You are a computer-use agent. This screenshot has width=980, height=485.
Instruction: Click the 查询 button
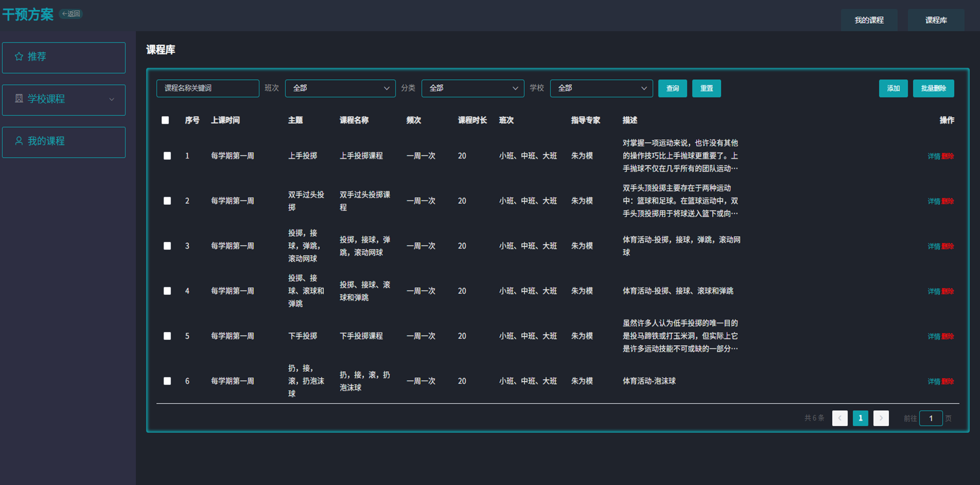tap(673, 88)
